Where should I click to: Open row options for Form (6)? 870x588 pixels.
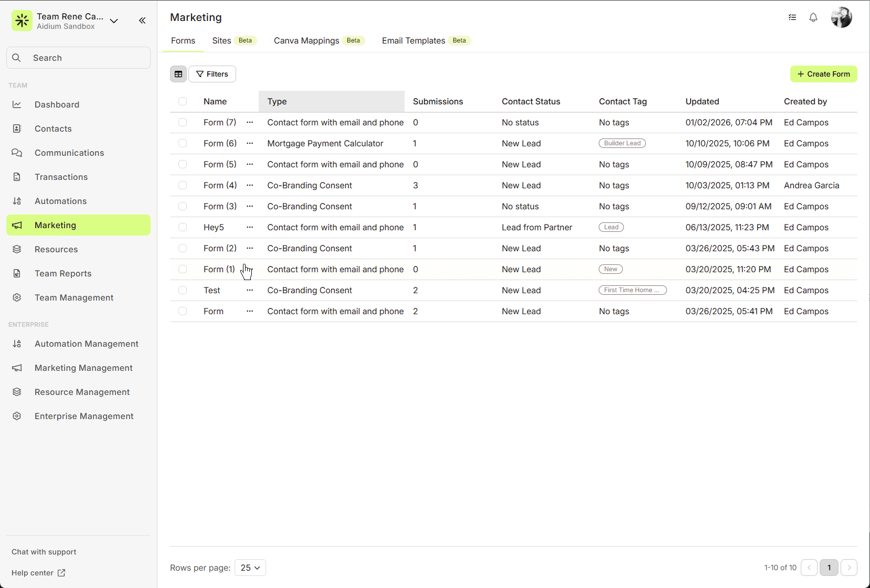pos(250,143)
